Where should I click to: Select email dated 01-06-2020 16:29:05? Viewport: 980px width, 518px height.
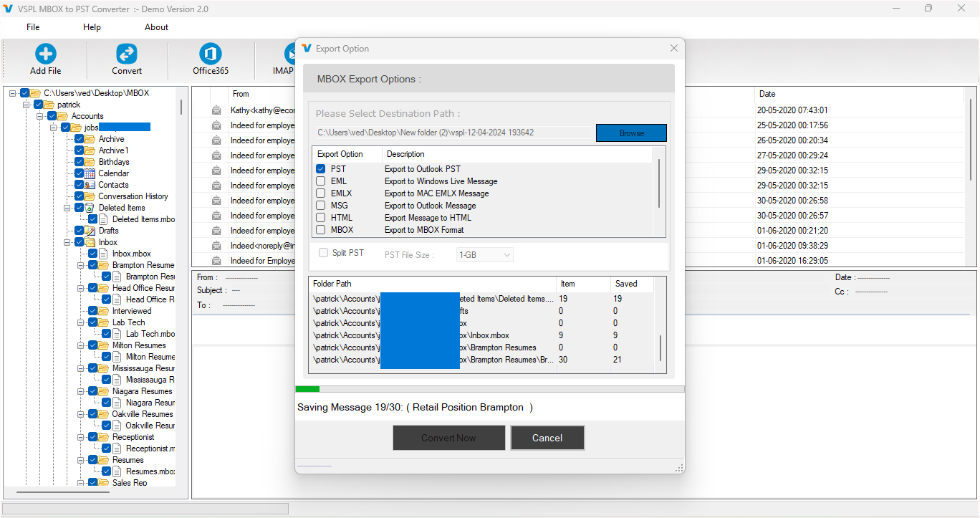point(792,261)
